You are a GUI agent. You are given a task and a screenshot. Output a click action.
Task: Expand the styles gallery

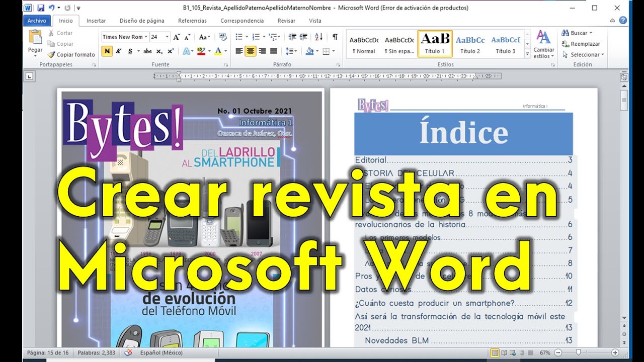(x=527, y=53)
